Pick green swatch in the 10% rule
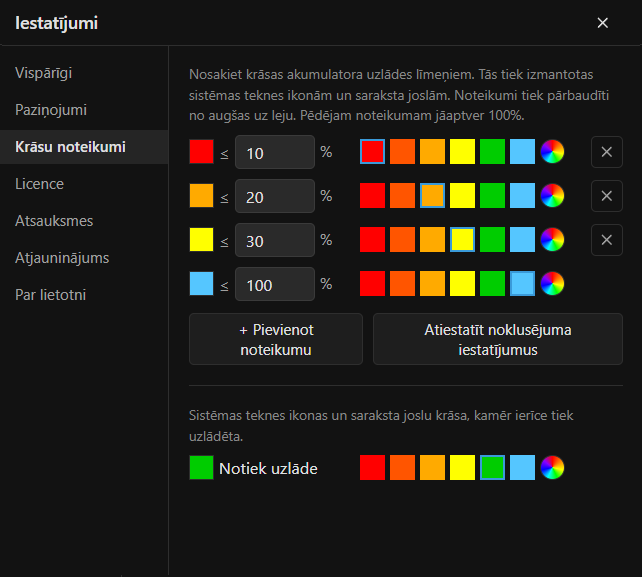Screen dimensions: 642x577 click(x=493, y=152)
